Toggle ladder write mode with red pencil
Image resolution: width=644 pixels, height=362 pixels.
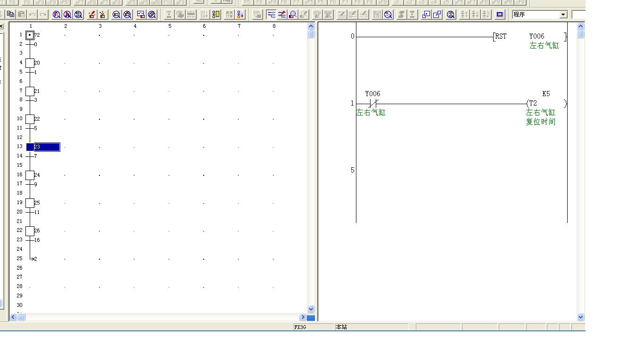[x=282, y=15]
